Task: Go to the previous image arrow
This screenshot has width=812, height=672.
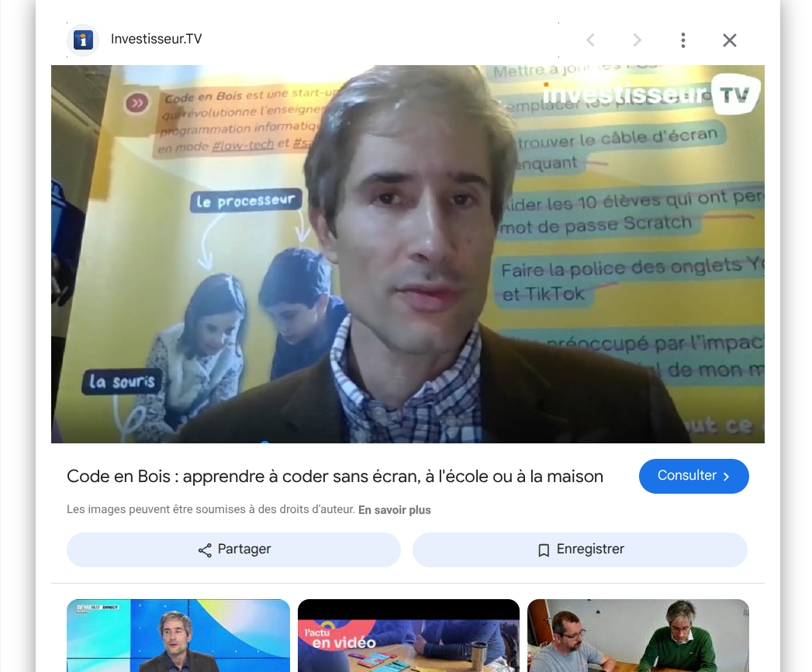Action: click(590, 40)
